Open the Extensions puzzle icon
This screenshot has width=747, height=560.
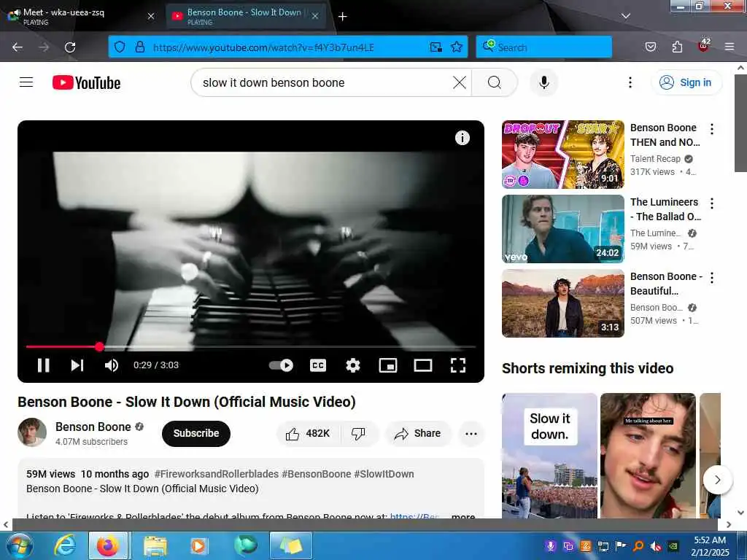[677, 47]
